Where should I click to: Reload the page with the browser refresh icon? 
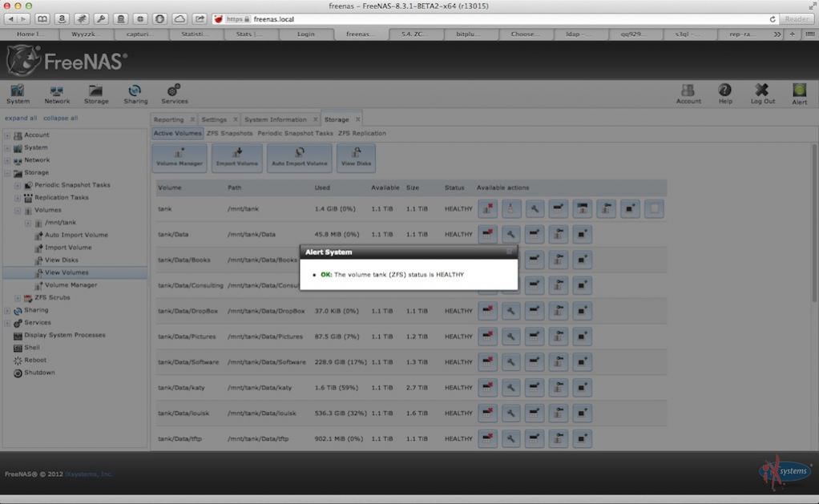[x=772, y=19]
